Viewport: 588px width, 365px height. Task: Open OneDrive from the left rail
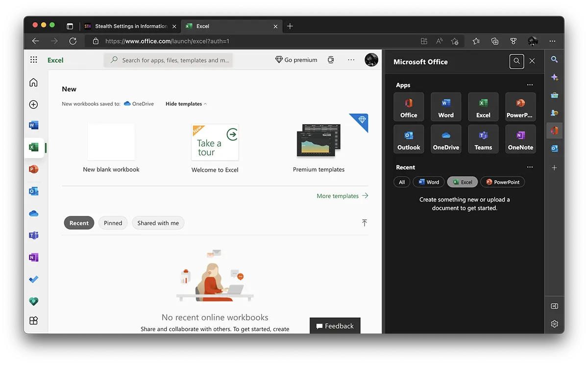point(33,213)
